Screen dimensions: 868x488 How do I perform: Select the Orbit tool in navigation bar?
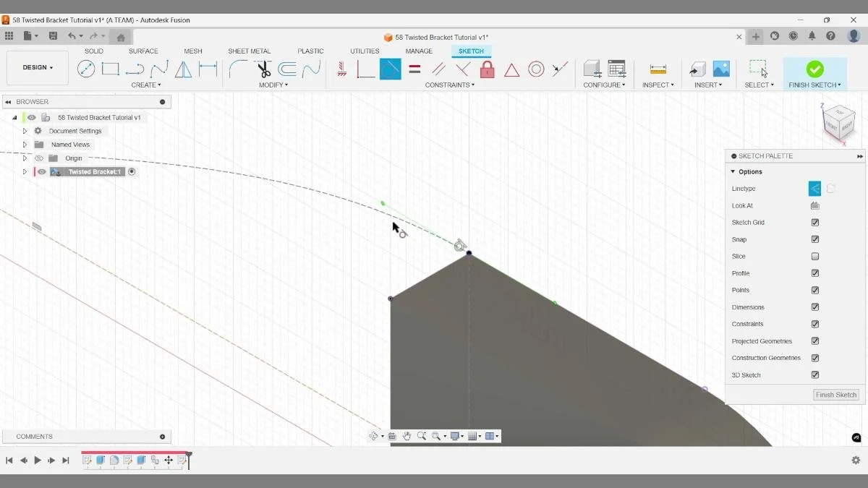tap(374, 435)
